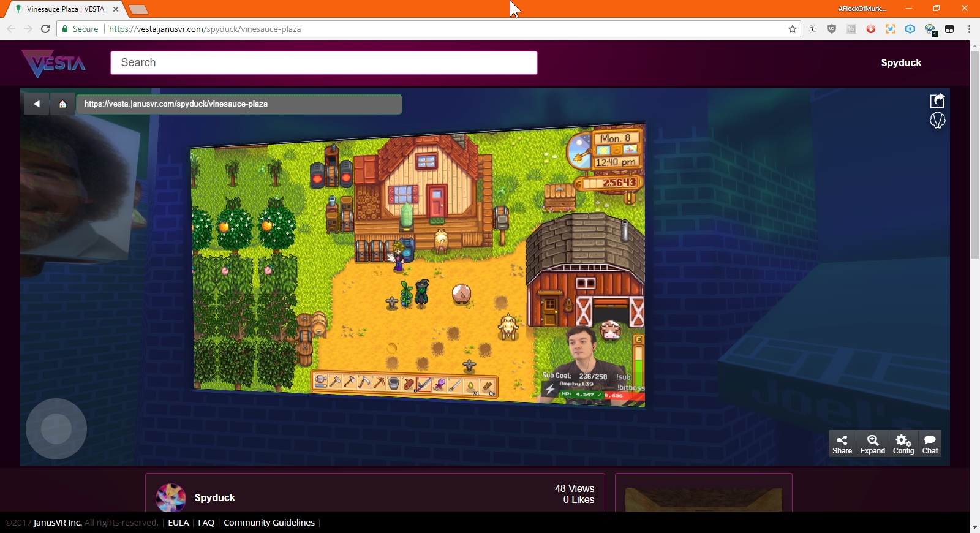Expand the VR viewer to fullscreen
This screenshot has height=533, width=980.
coord(872,444)
